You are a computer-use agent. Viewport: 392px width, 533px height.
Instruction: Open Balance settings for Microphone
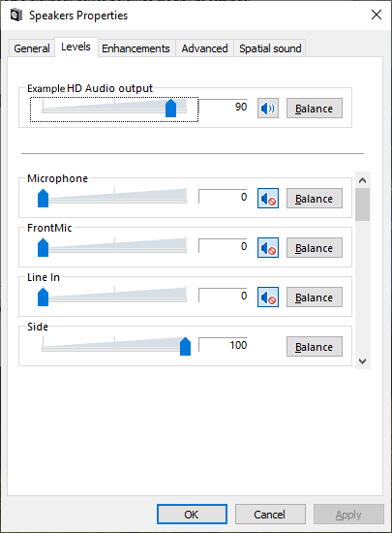pos(315,198)
